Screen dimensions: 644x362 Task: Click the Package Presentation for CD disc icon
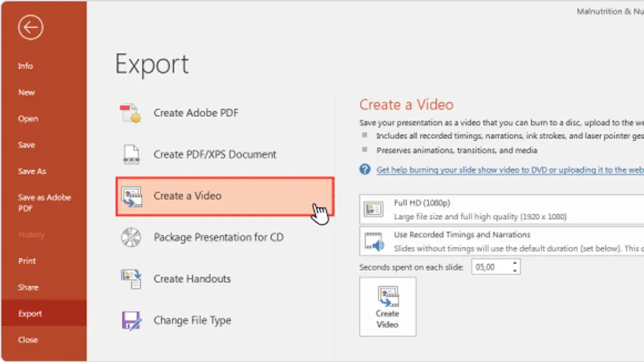click(131, 237)
